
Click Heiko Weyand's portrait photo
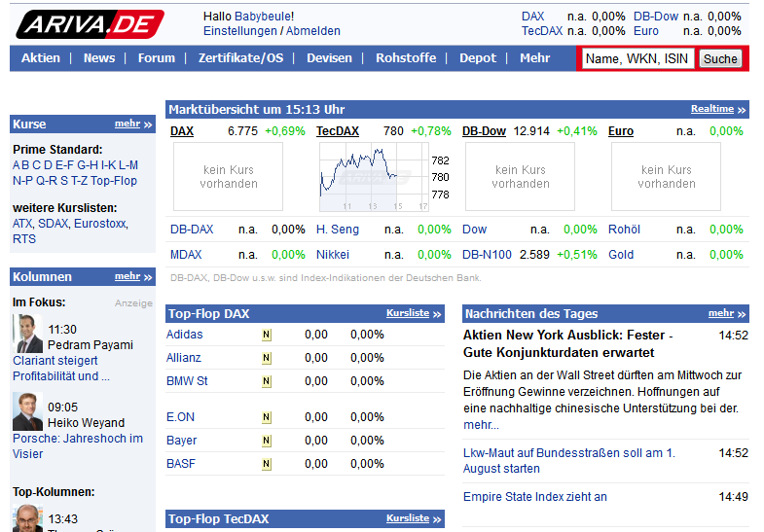coord(27,411)
